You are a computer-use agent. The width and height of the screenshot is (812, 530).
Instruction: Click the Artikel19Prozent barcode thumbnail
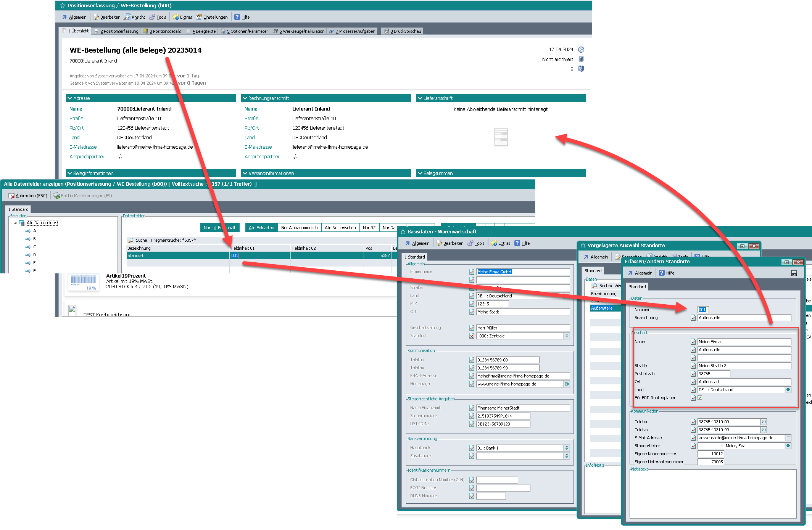[x=83, y=282]
